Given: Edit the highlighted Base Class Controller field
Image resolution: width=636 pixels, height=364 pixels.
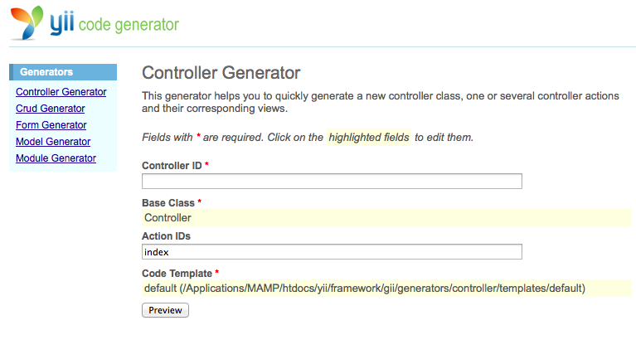Looking at the screenshot, I should pos(386,217).
